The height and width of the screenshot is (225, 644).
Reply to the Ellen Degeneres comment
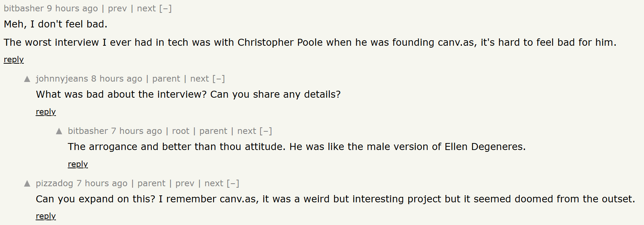[78, 164]
